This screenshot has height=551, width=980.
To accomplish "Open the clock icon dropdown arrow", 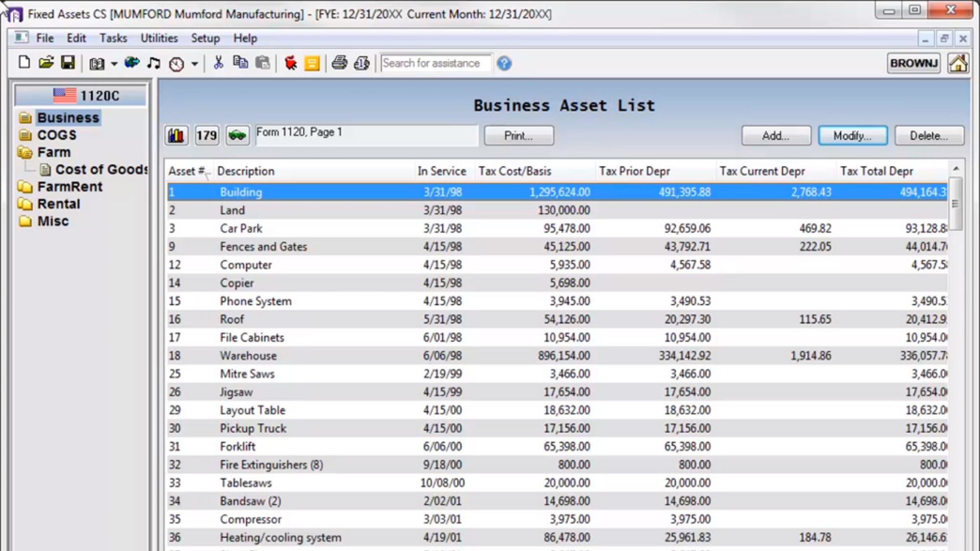I will [193, 63].
